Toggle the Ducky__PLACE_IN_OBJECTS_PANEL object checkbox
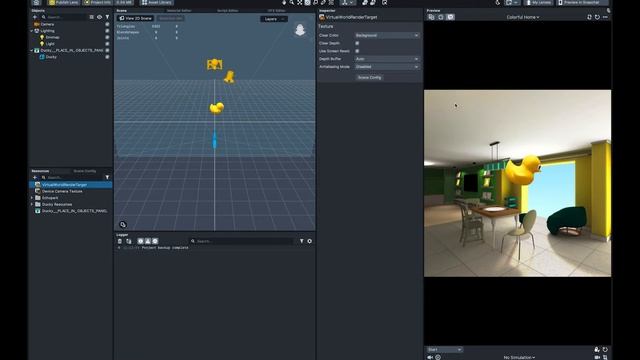Screen dimensions: 640x360 107,50
